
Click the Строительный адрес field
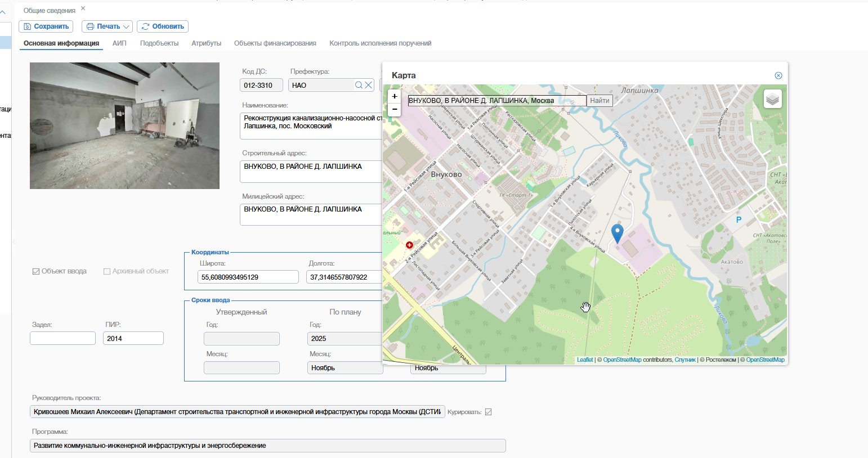tap(311, 172)
